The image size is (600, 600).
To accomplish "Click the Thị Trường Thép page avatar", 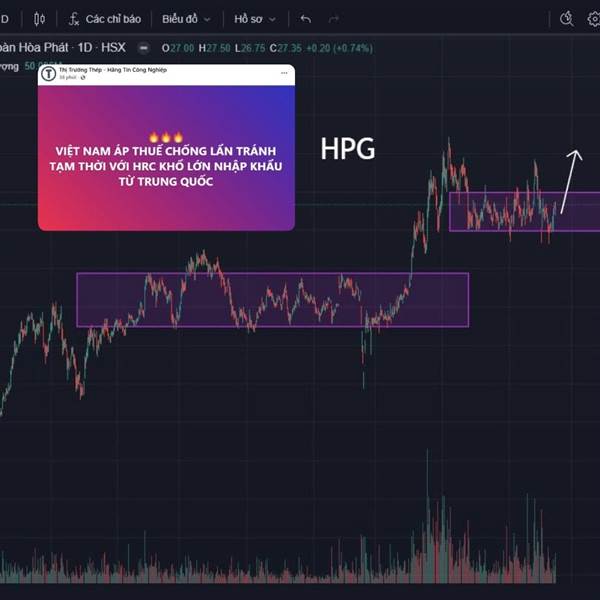I will (x=49, y=73).
